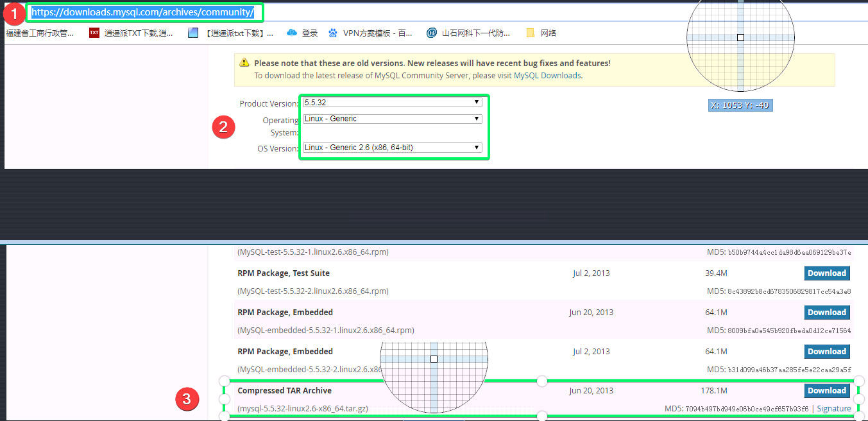Click the Jun 20, 2013 date of TAR archive
This screenshot has width=868, height=421.
(591, 390)
